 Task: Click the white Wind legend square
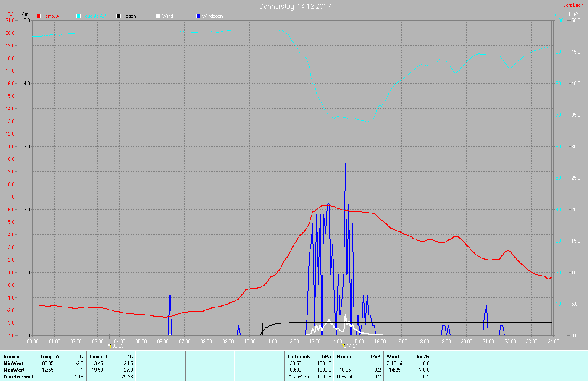point(158,16)
